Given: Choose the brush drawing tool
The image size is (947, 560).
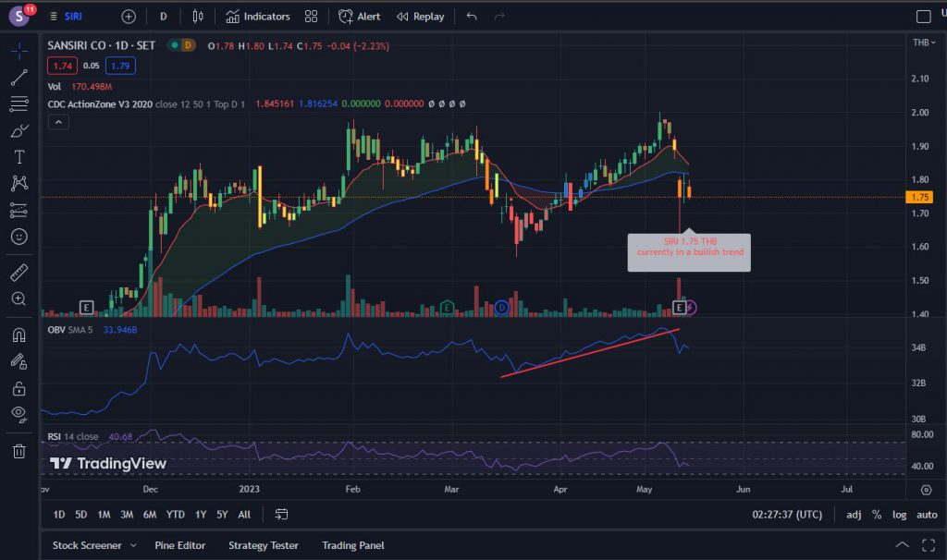Looking at the screenshot, I should pos(19,130).
